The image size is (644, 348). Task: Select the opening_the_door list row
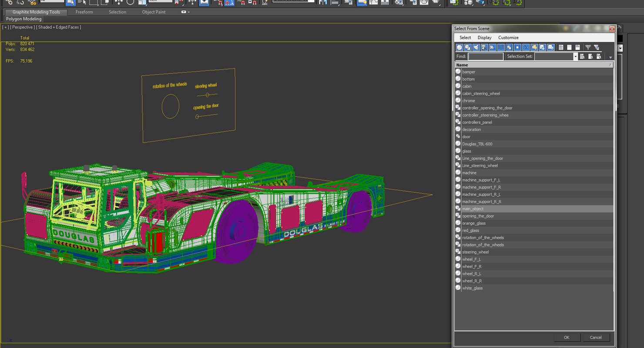pos(534,216)
